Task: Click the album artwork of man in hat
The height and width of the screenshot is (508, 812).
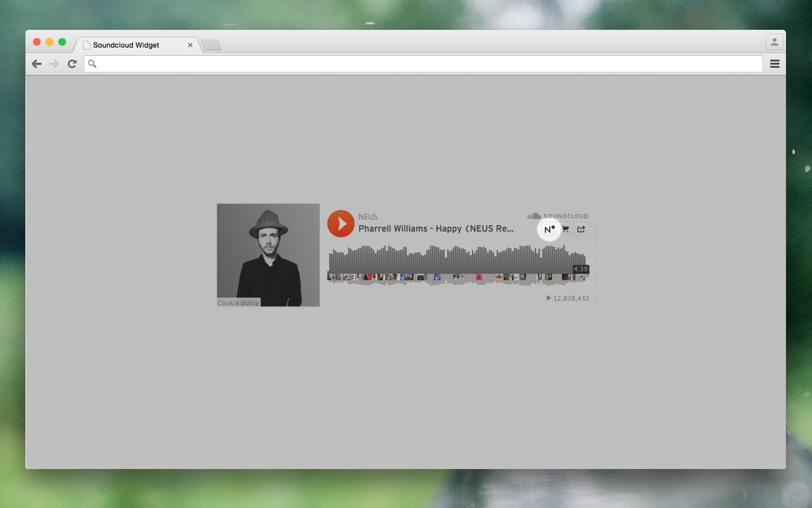Action: tap(268, 255)
